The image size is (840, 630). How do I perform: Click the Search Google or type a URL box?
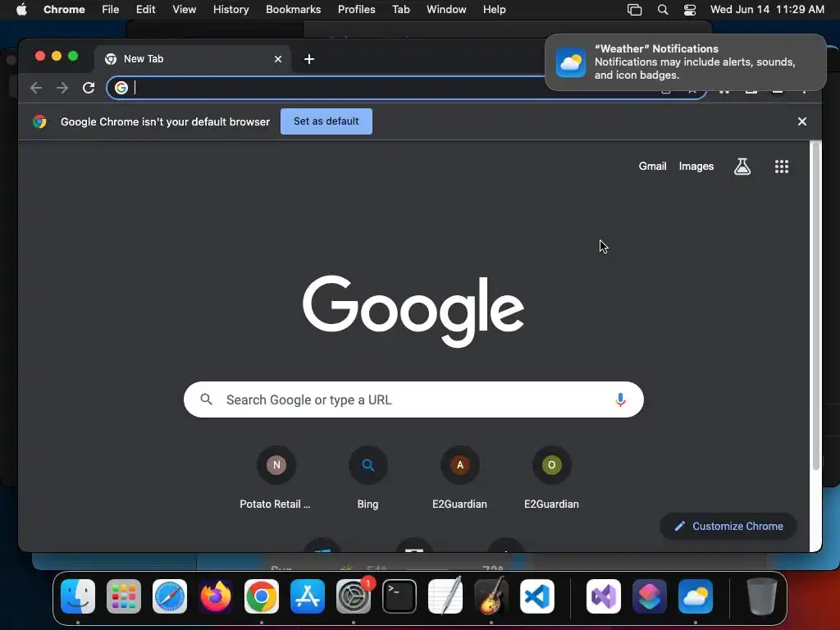pyautogui.click(x=413, y=399)
